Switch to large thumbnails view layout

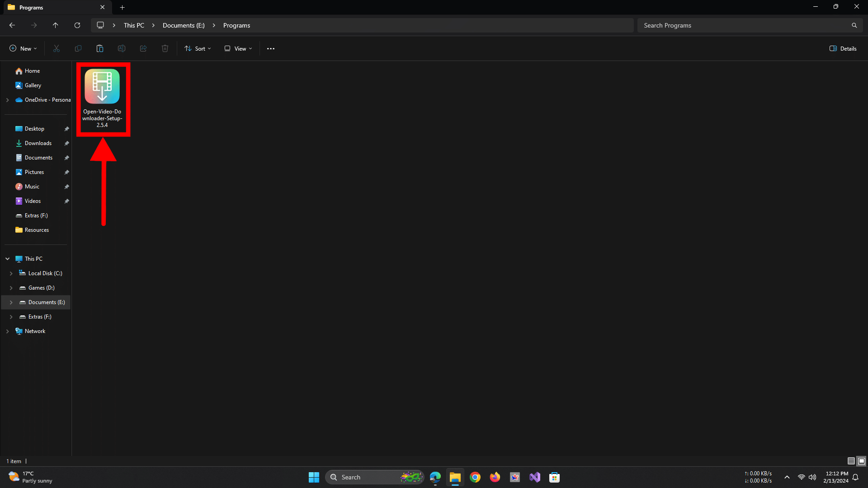tap(861, 461)
